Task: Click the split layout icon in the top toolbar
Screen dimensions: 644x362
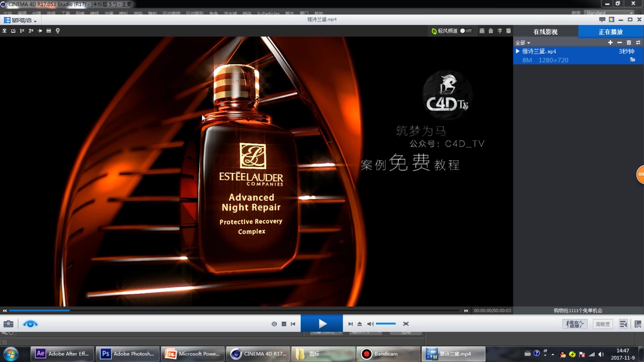Action: click(x=49, y=31)
